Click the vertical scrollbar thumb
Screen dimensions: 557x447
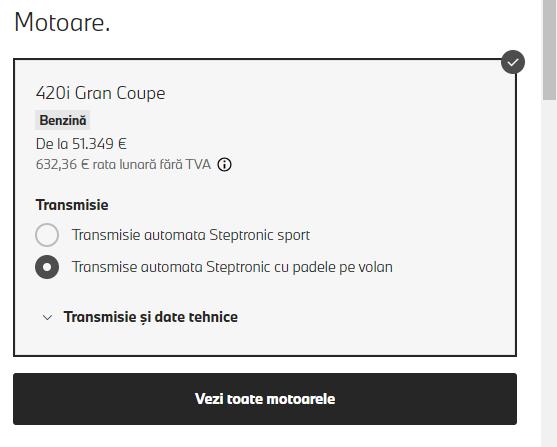point(550,50)
